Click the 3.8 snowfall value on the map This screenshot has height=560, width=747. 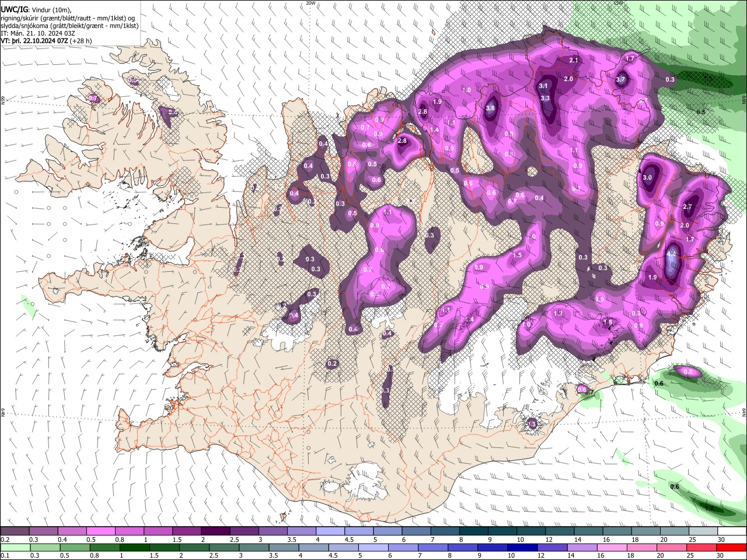pyautogui.click(x=490, y=108)
